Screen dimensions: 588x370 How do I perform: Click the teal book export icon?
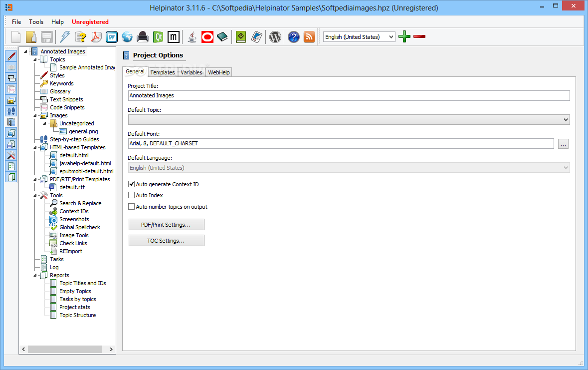(222, 37)
